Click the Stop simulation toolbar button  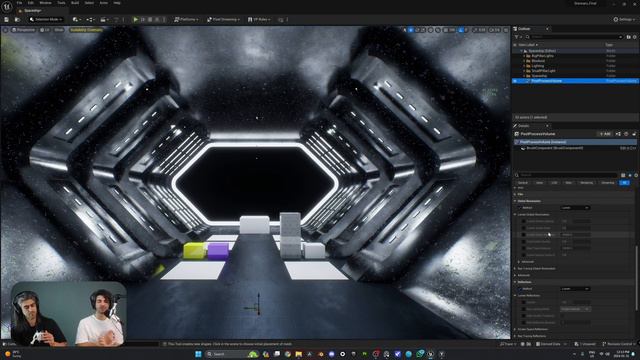click(150, 20)
